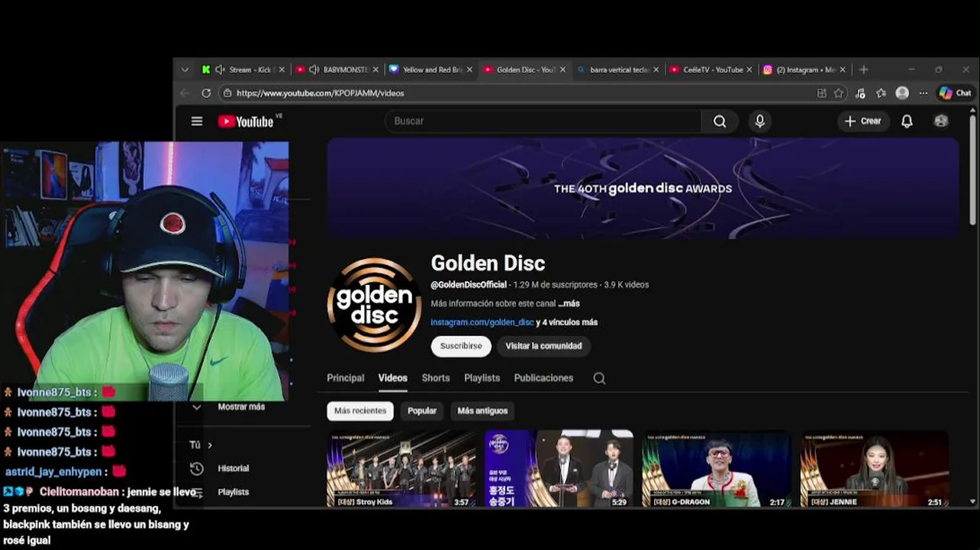Image resolution: width=980 pixels, height=550 pixels.
Task: Click Visitar la comunidad button
Action: point(543,346)
